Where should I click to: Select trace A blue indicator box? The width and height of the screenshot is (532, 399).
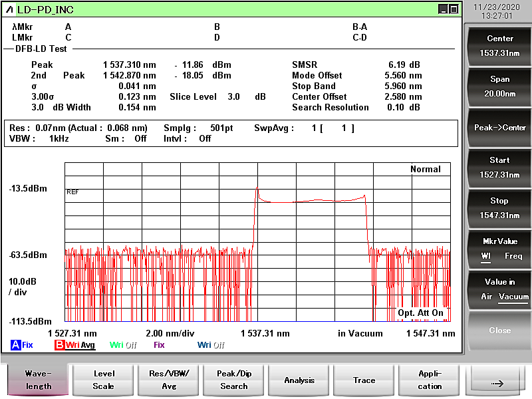point(16,345)
